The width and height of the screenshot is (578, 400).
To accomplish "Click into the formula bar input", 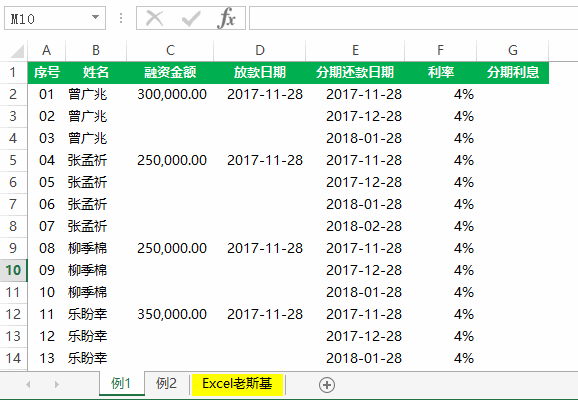I will coord(413,18).
